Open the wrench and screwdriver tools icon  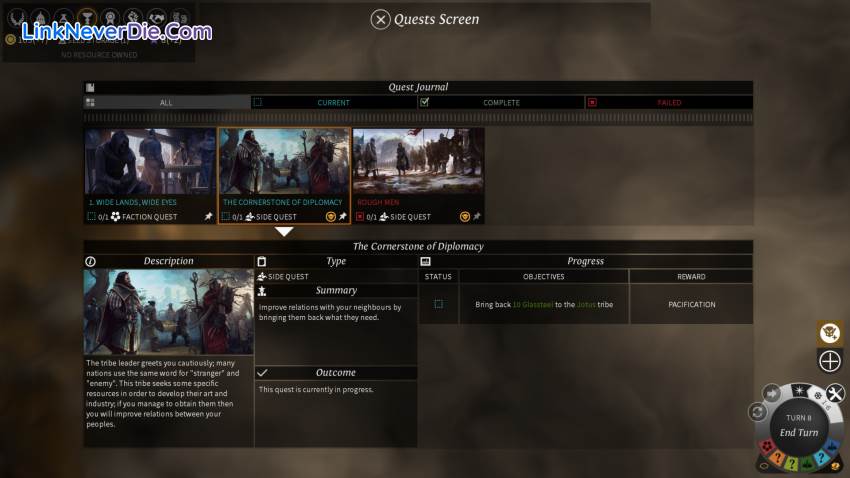[x=835, y=393]
